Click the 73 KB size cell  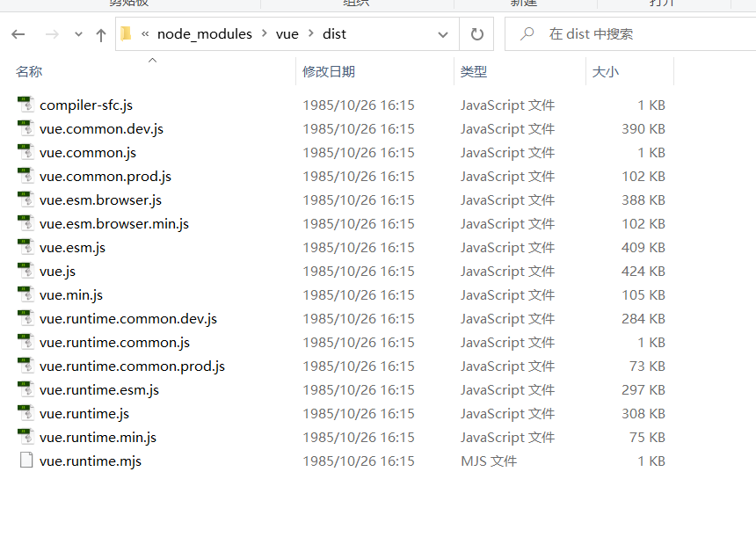(x=647, y=366)
